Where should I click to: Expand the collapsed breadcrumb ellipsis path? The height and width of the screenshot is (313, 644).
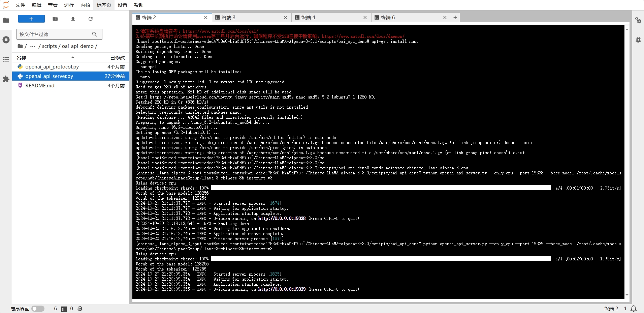[x=33, y=46]
